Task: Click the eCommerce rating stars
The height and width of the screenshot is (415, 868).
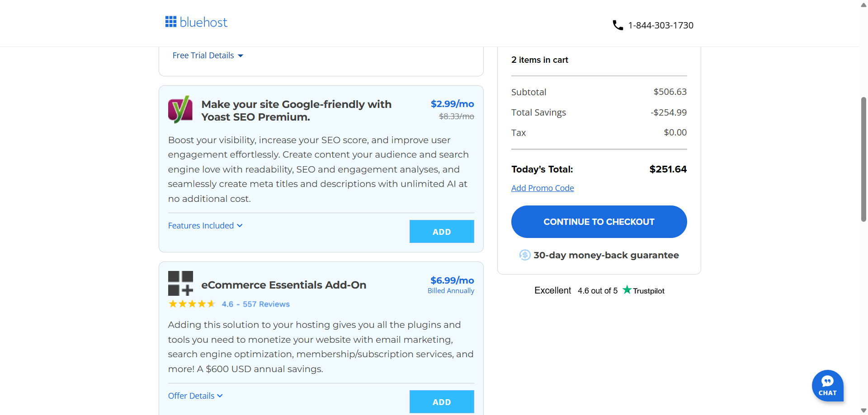Action: [192, 304]
